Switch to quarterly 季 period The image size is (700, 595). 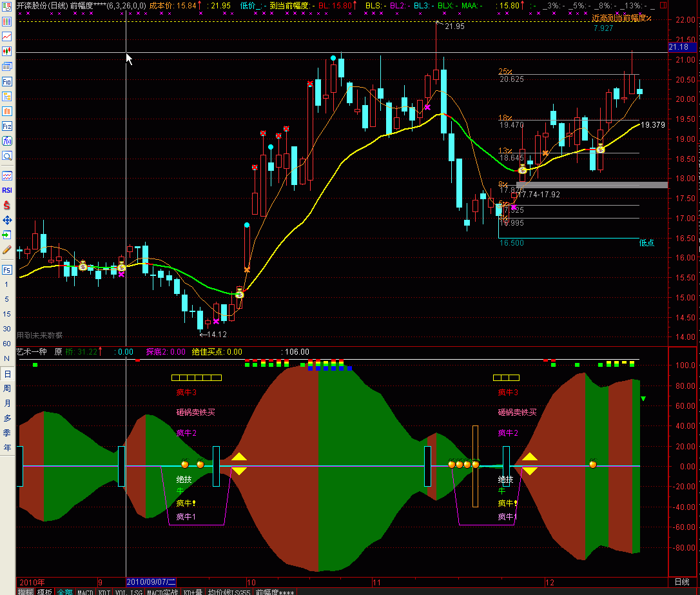click(x=7, y=433)
